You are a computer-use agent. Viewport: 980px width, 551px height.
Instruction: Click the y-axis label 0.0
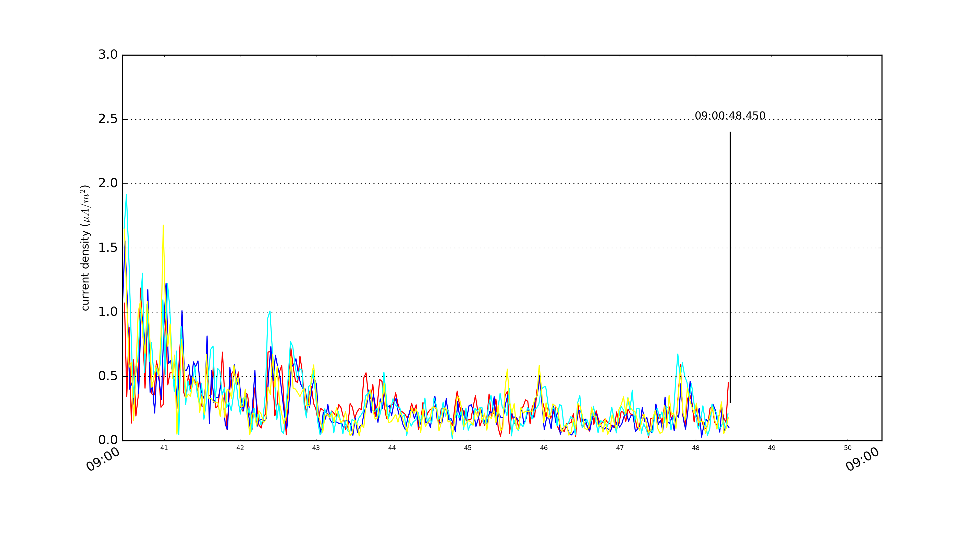click(108, 440)
